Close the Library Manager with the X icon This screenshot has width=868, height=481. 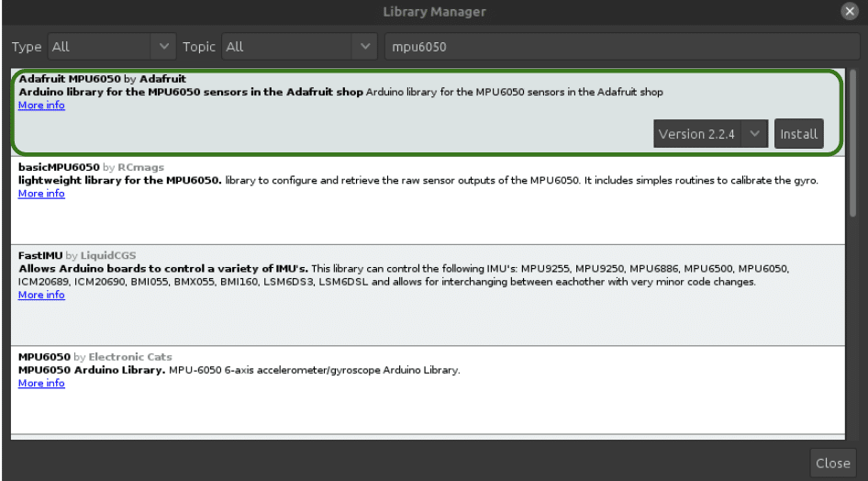coord(850,12)
